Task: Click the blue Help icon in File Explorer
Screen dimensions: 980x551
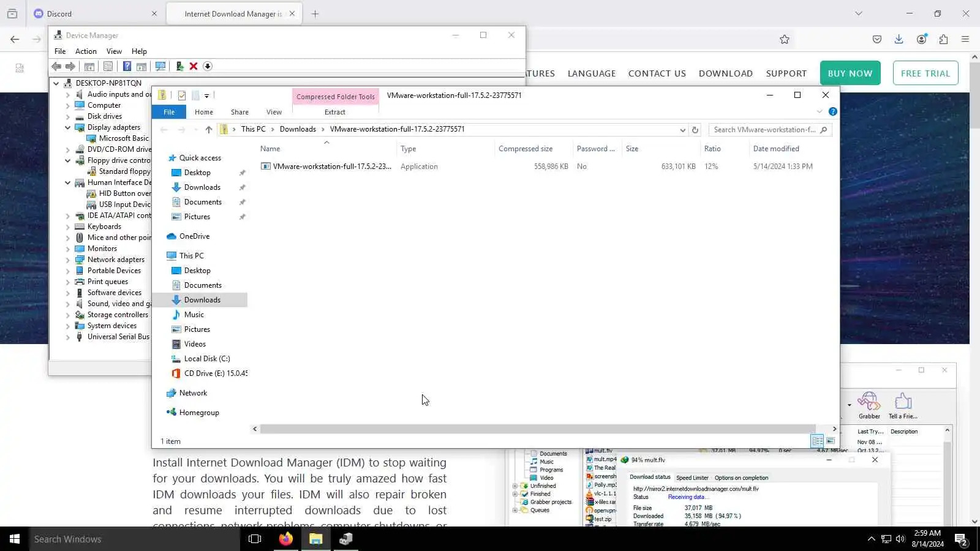Action: pyautogui.click(x=833, y=111)
